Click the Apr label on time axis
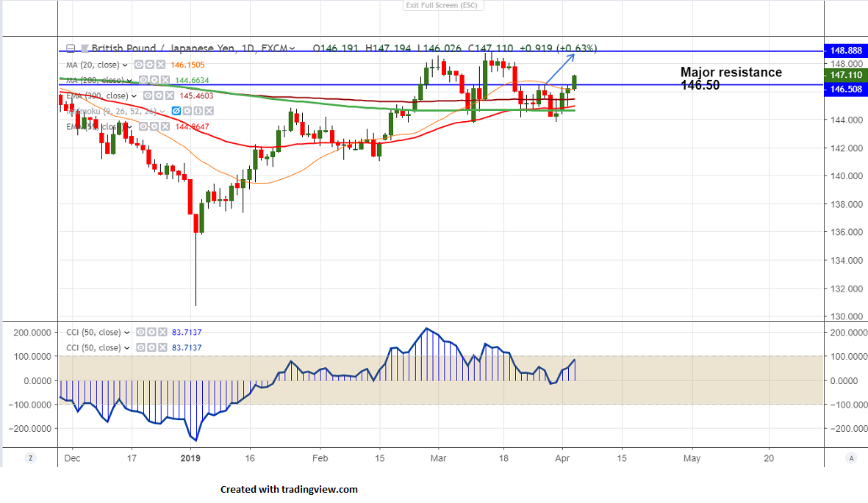 coord(562,458)
